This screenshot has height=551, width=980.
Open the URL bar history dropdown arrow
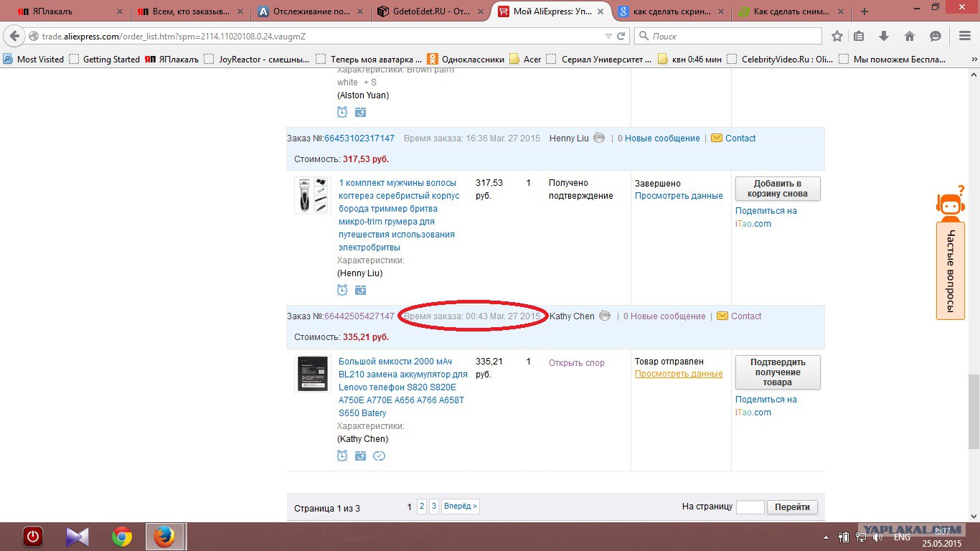(608, 36)
